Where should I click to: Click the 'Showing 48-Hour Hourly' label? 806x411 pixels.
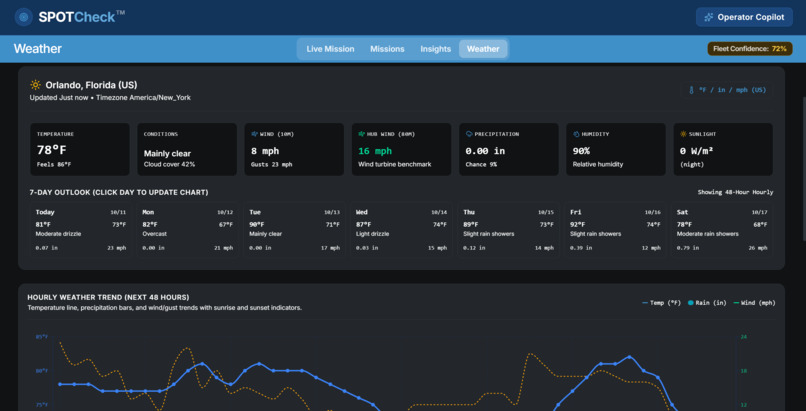coord(735,193)
